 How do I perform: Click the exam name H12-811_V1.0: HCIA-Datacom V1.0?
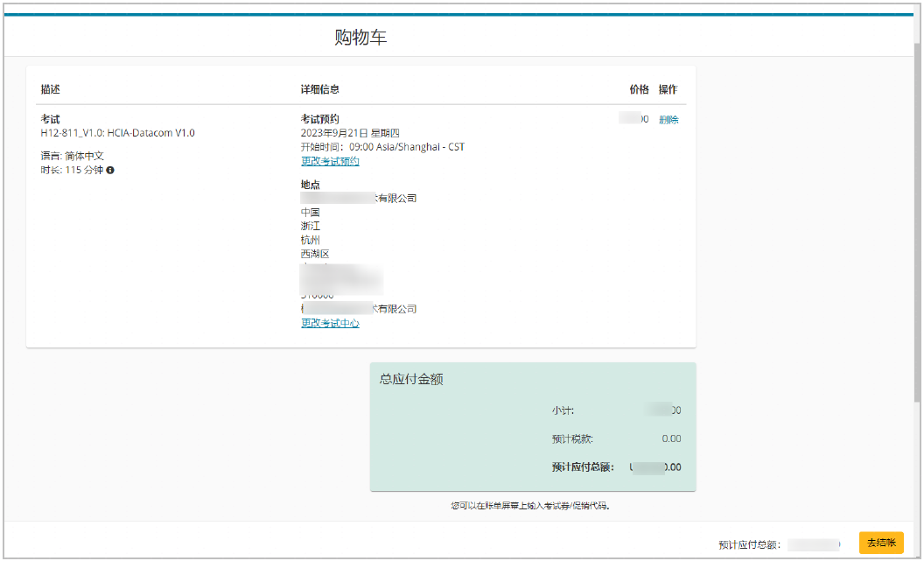click(x=118, y=133)
